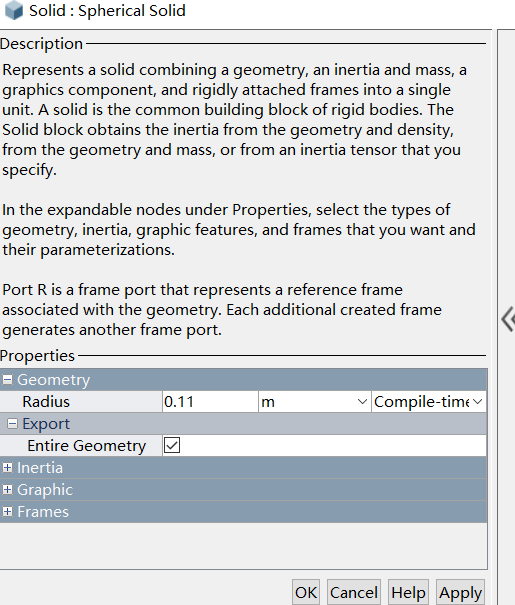Click the Solid : Spherical Solid title
This screenshot has width=515, height=605.
pos(107,10)
